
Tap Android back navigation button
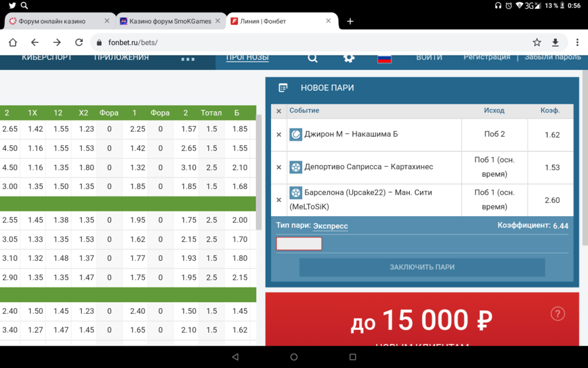point(235,357)
